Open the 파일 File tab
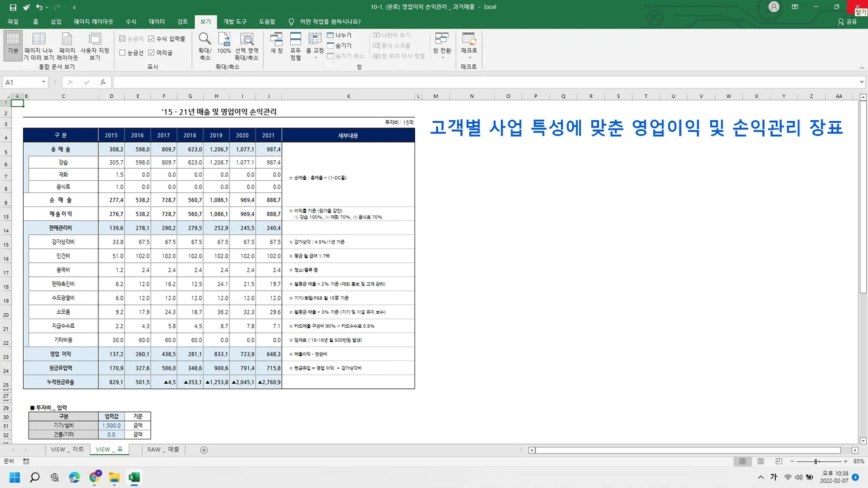The image size is (868, 488). click(x=13, y=21)
